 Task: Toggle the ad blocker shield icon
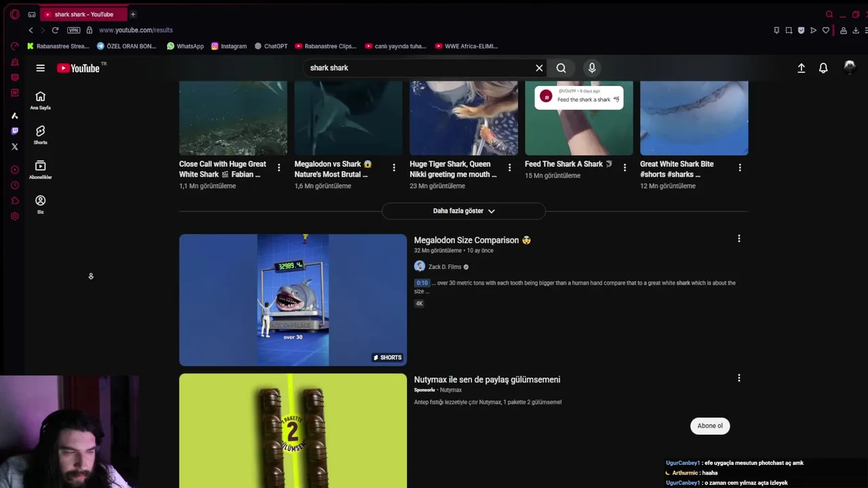801,30
